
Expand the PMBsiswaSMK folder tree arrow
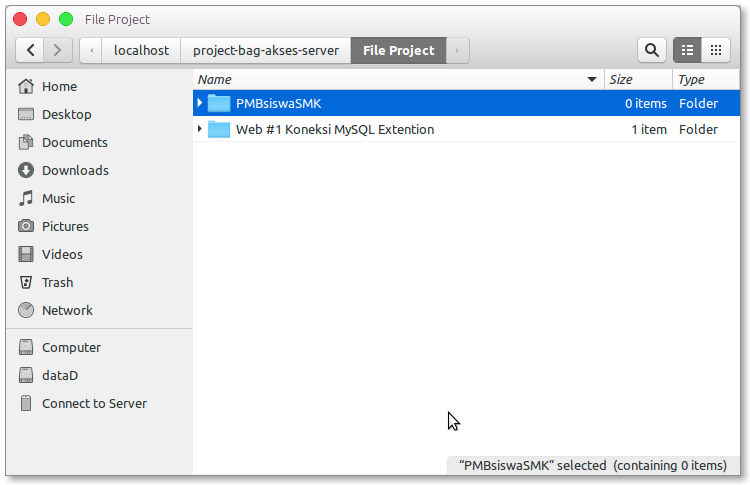coord(200,103)
